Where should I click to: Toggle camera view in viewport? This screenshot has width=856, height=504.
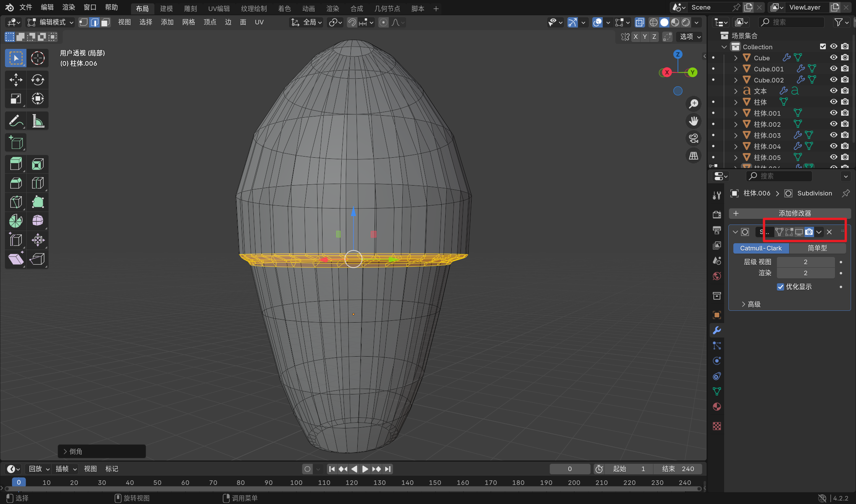click(693, 138)
